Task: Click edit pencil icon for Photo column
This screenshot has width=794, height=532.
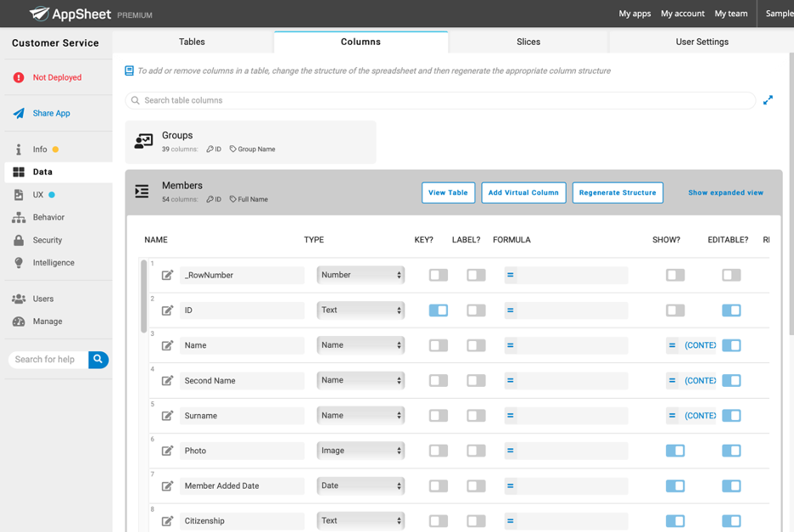Action: coord(167,451)
